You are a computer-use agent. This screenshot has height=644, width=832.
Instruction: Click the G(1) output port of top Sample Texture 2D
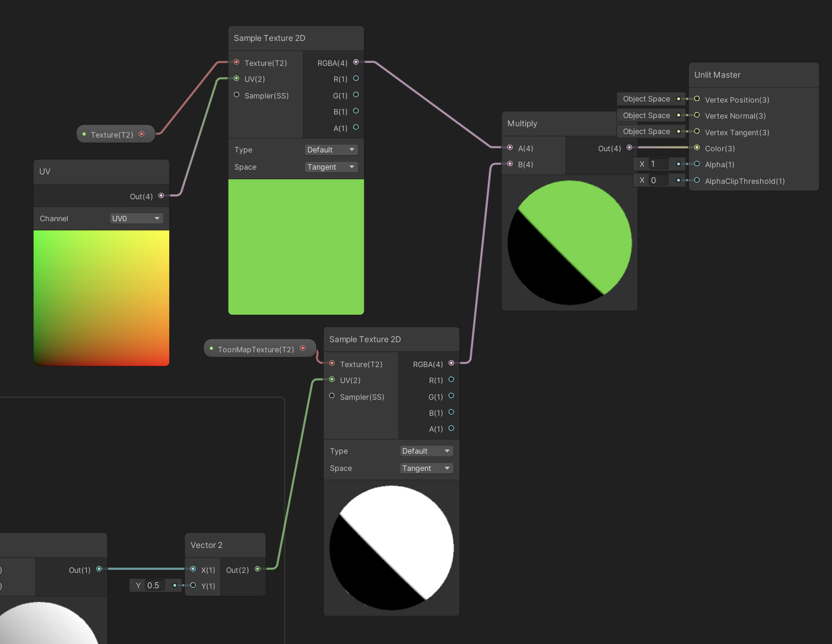click(356, 95)
